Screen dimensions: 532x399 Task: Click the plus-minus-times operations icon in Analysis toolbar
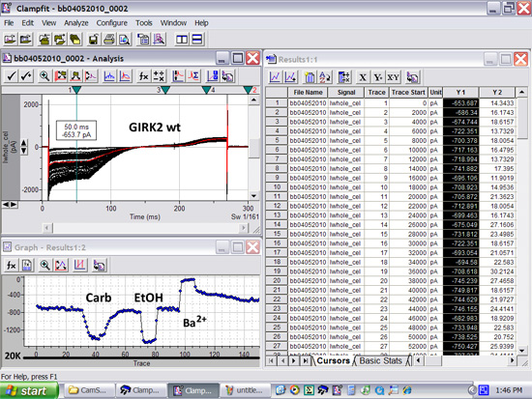159,76
